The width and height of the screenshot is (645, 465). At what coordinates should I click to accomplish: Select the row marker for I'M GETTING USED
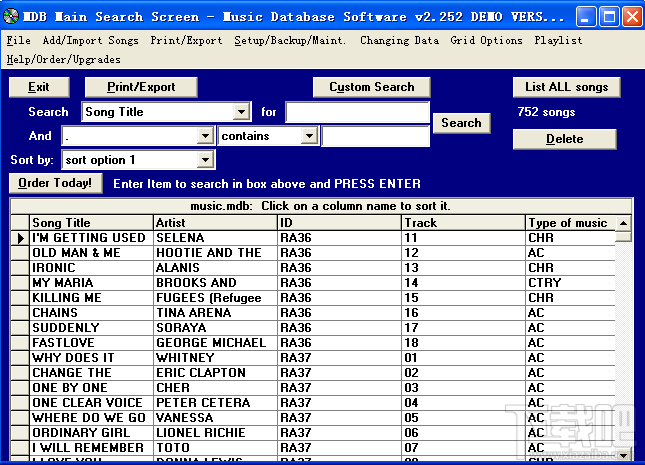(20, 238)
